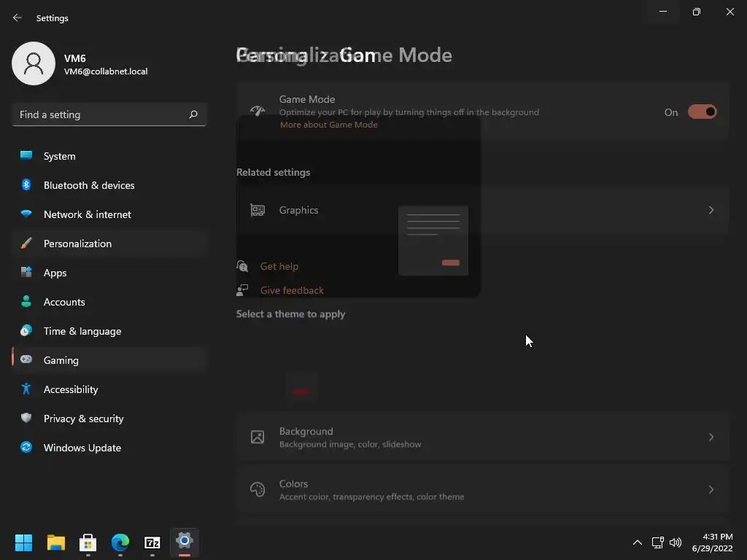Viewport: 747px width, 560px height.
Task: Click the search magnifier icon
Action: 193,114
